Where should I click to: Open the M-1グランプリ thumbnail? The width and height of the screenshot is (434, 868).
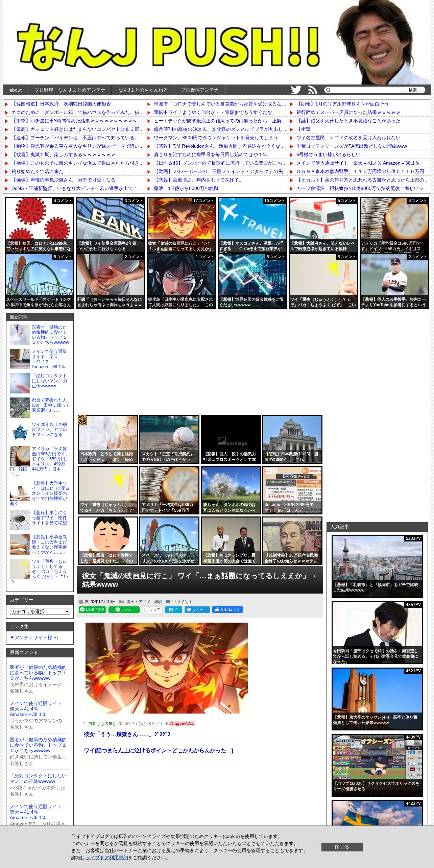(x=231, y=540)
